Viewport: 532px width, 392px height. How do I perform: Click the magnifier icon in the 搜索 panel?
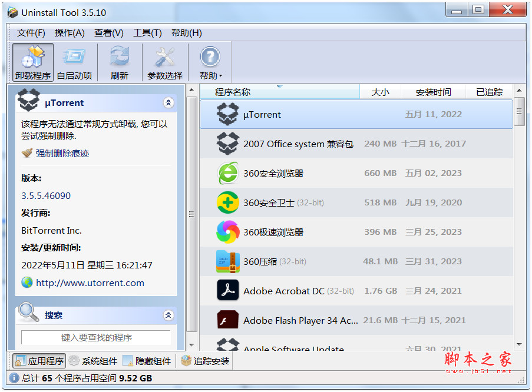[28, 312]
